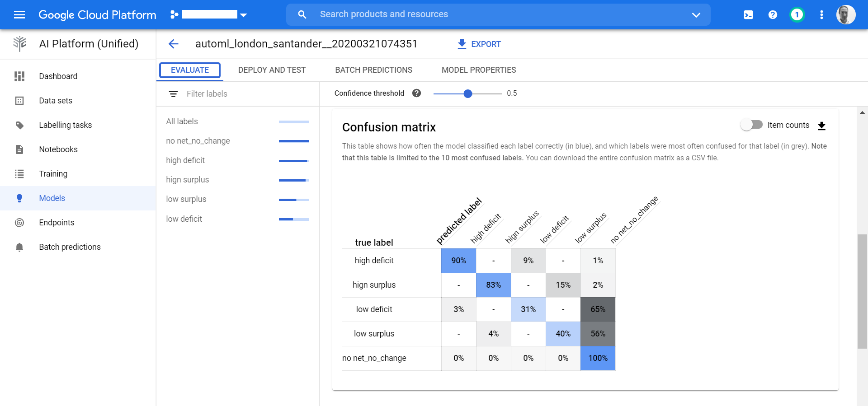868x406 pixels.
Task: Expand the search bar dropdown chevron
Action: pos(696,15)
